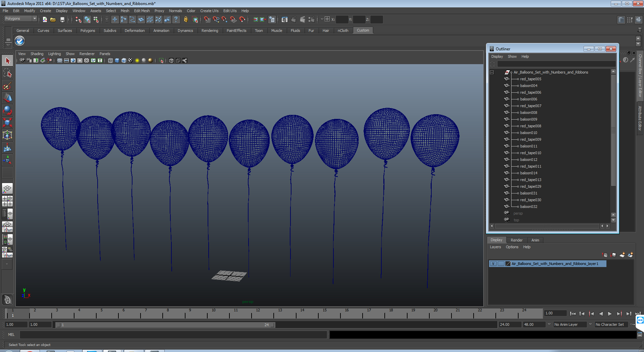Toggle the layer visibility V box

493,264
